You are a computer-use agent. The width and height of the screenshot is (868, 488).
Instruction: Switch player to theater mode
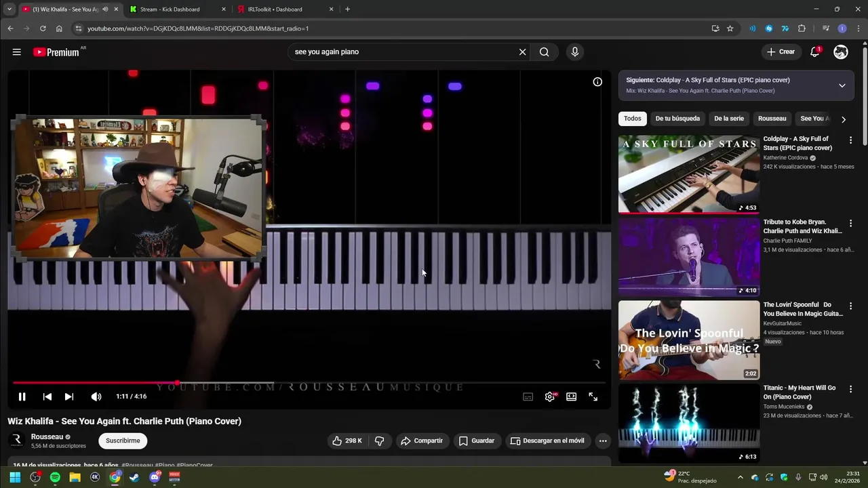[x=572, y=397]
